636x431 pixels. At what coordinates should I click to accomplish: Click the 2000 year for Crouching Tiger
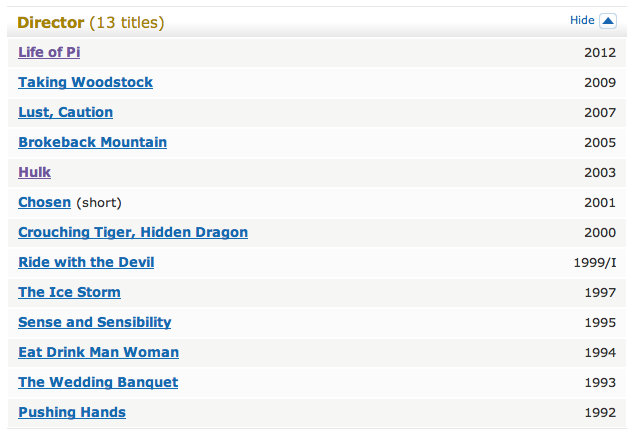[x=600, y=232]
